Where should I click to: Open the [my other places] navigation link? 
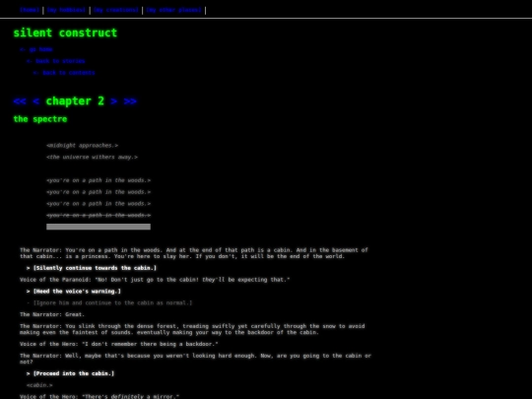click(174, 10)
